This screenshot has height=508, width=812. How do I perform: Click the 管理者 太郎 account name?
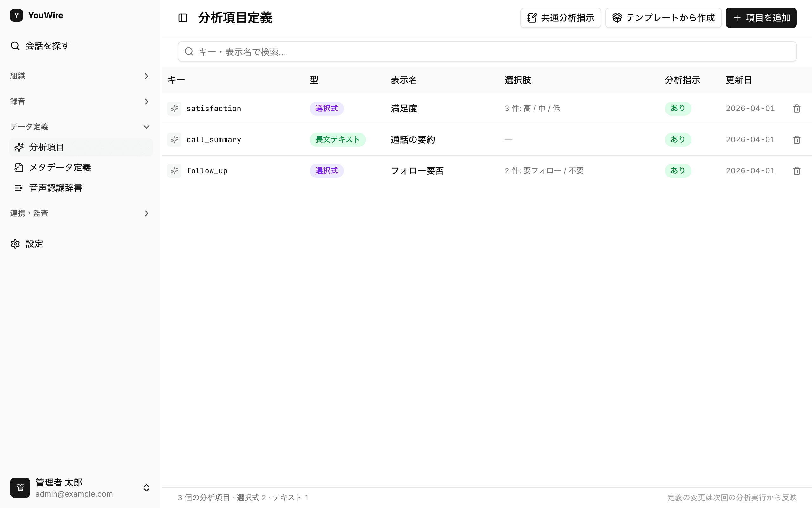[59, 483]
